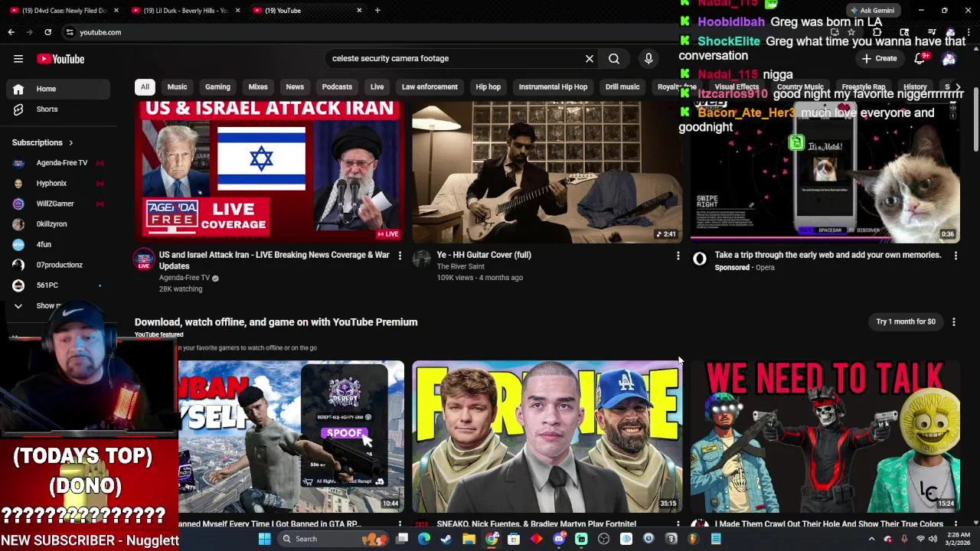This screenshot has width=980, height=551.
Task: View site information icon in address bar
Action: 70,32
